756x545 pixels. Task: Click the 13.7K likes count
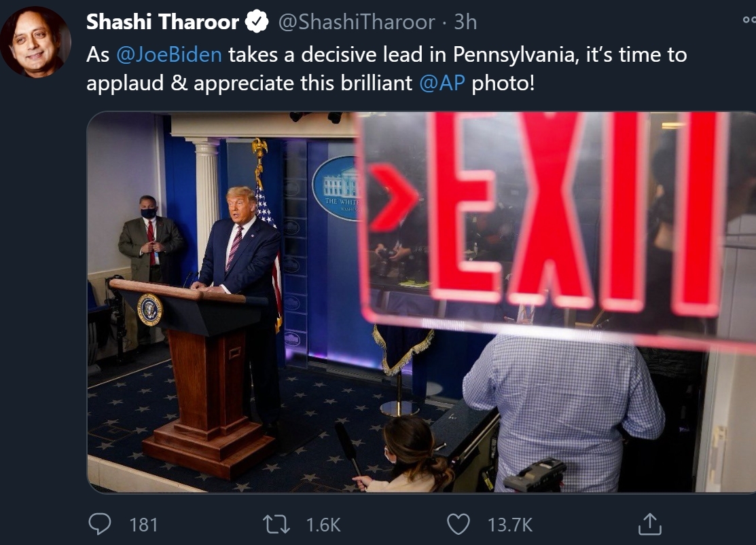point(510,525)
